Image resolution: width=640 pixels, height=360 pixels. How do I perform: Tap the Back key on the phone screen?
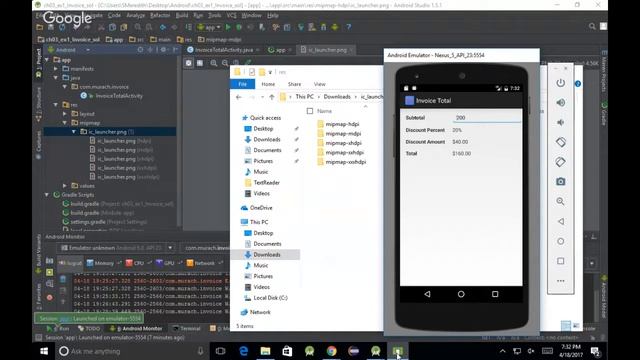click(427, 294)
